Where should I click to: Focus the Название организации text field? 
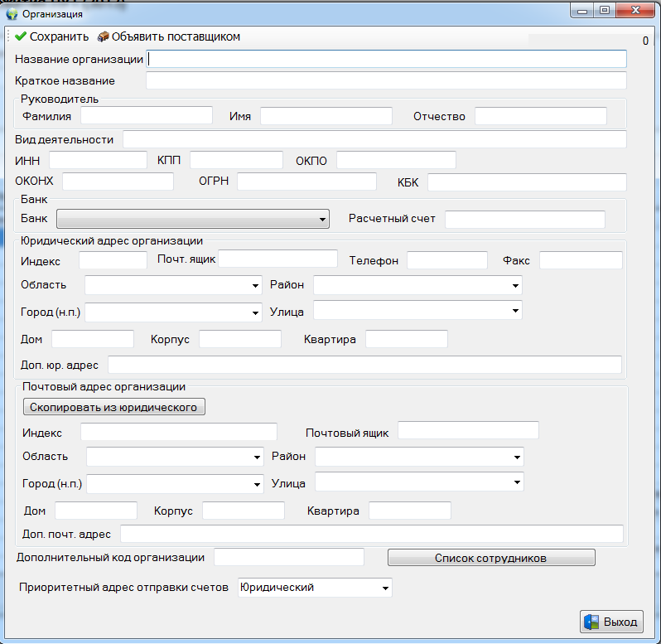[386, 59]
